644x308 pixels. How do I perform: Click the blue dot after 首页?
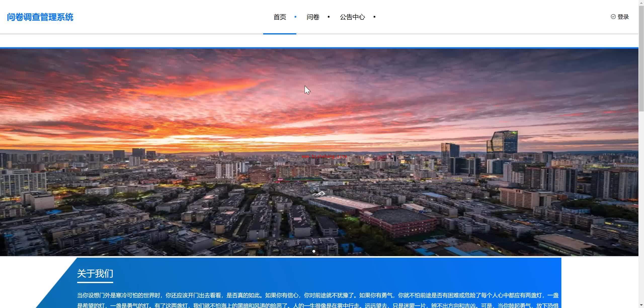coord(295,17)
